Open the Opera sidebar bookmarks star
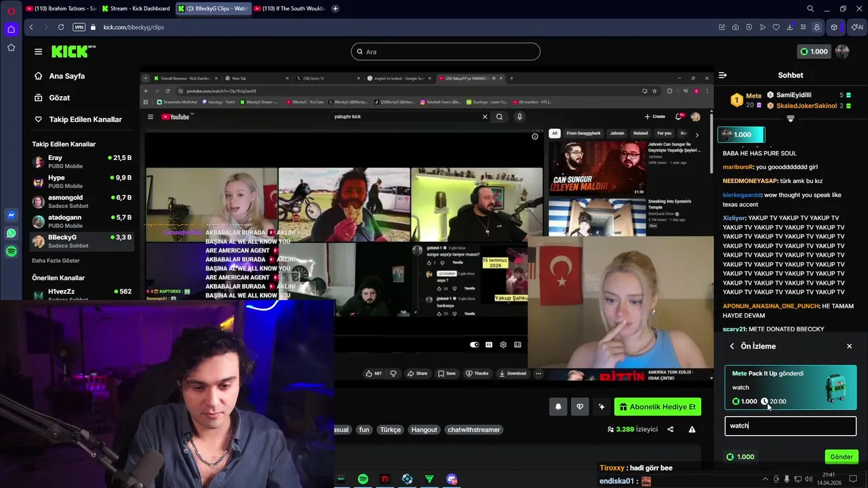868x488 pixels. [x=11, y=47]
